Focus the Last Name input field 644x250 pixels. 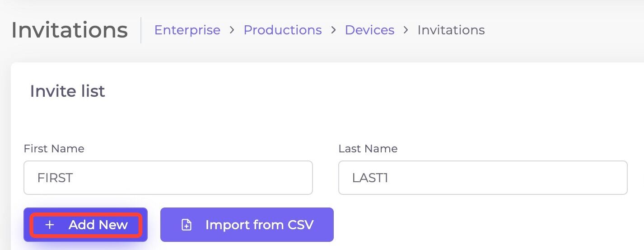pos(483,178)
